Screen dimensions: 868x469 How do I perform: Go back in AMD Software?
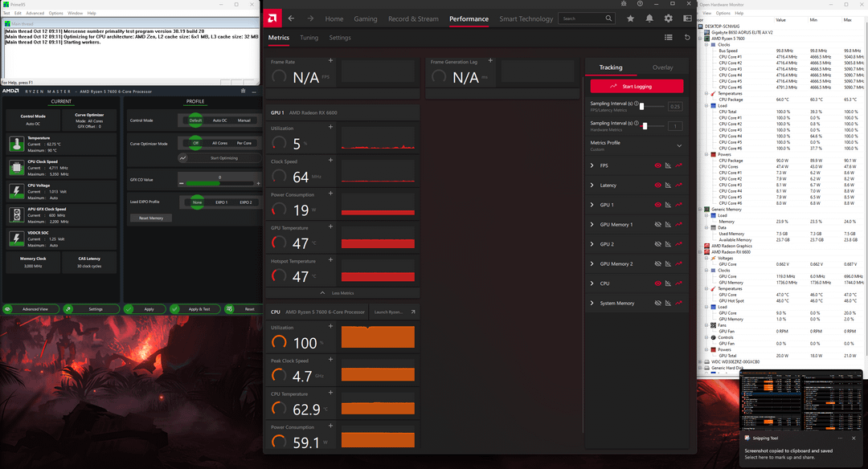[291, 18]
